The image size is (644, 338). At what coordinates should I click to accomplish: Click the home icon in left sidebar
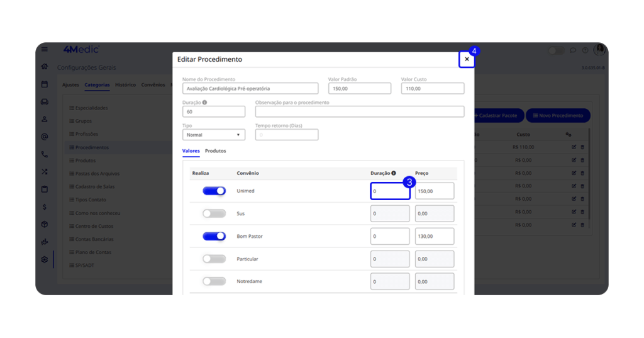point(45,67)
